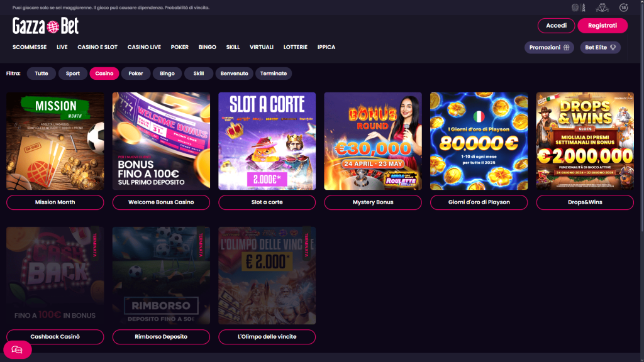Click the Mystery Bonus banner image
Image resolution: width=644 pixels, height=362 pixels.
373,141
